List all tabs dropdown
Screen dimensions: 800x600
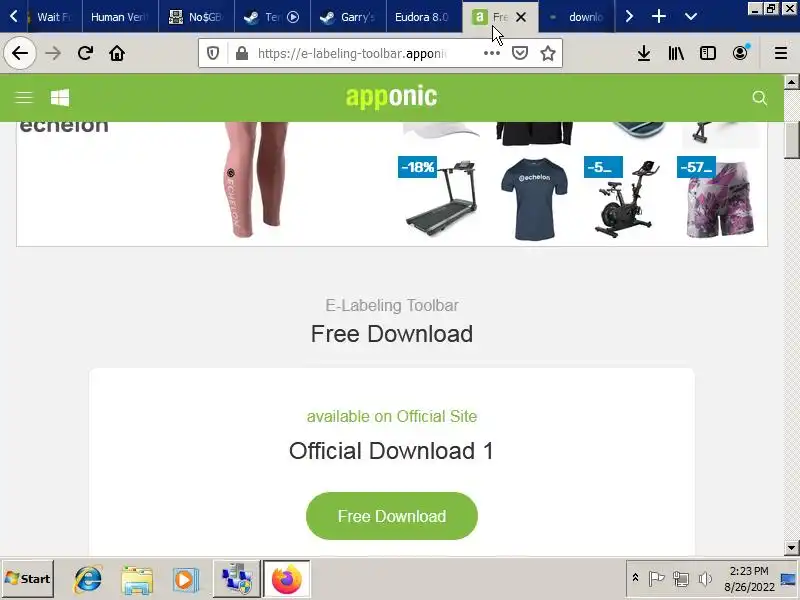(x=691, y=16)
